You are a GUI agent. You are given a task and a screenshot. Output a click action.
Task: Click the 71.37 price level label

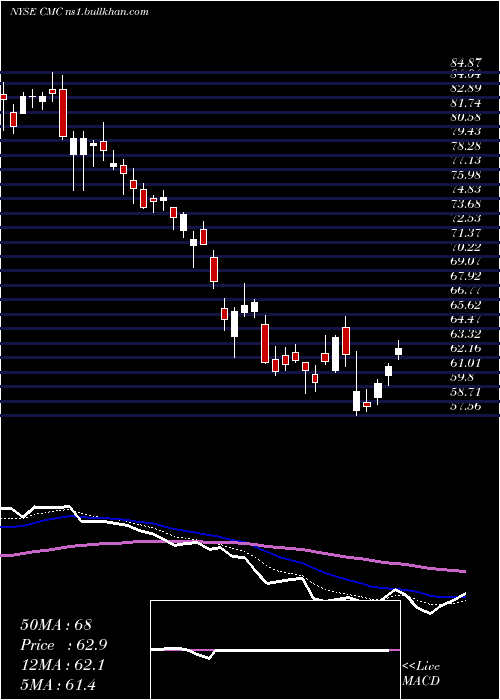pos(465,233)
